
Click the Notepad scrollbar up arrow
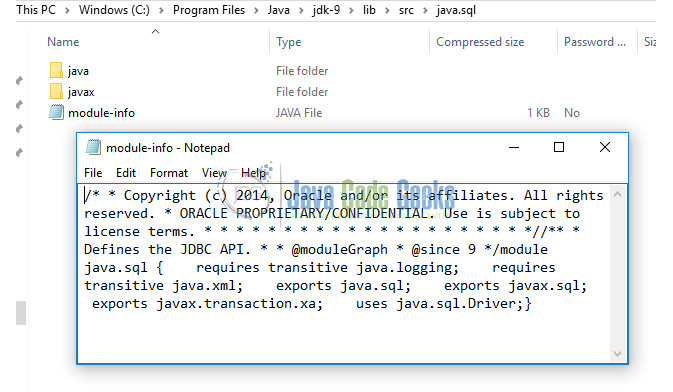[618, 194]
